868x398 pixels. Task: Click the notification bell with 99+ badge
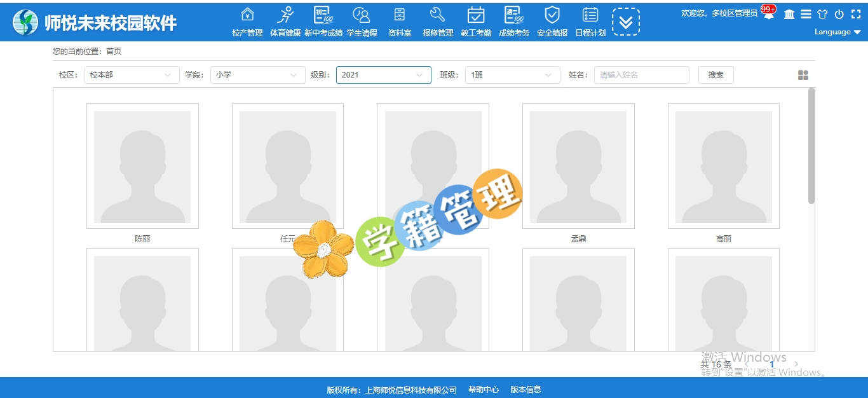(769, 14)
